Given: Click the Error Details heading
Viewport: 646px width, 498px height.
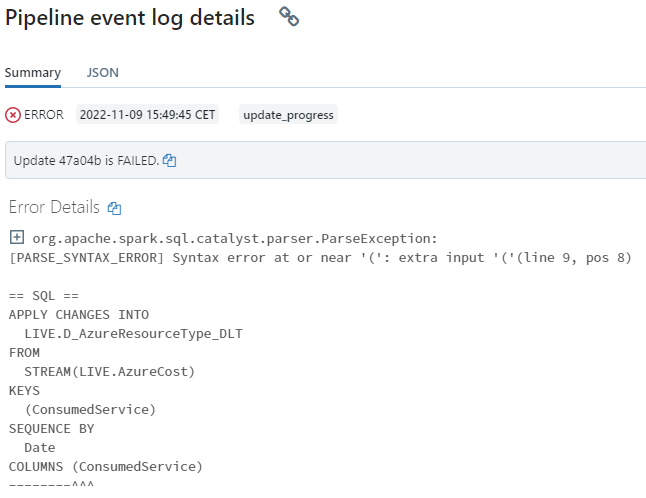Looking at the screenshot, I should pyautogui.click(x=54, y=208).
